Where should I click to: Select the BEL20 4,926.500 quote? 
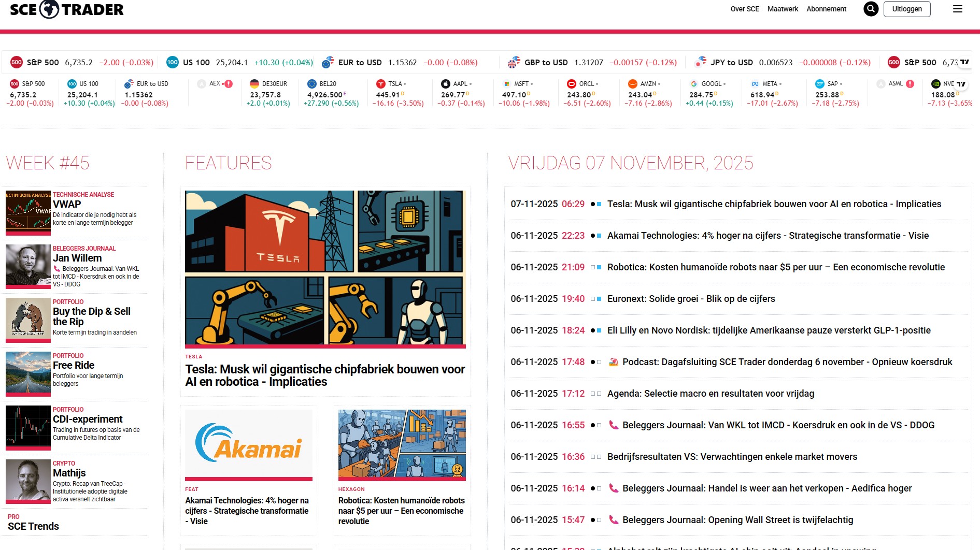(332, 93)
